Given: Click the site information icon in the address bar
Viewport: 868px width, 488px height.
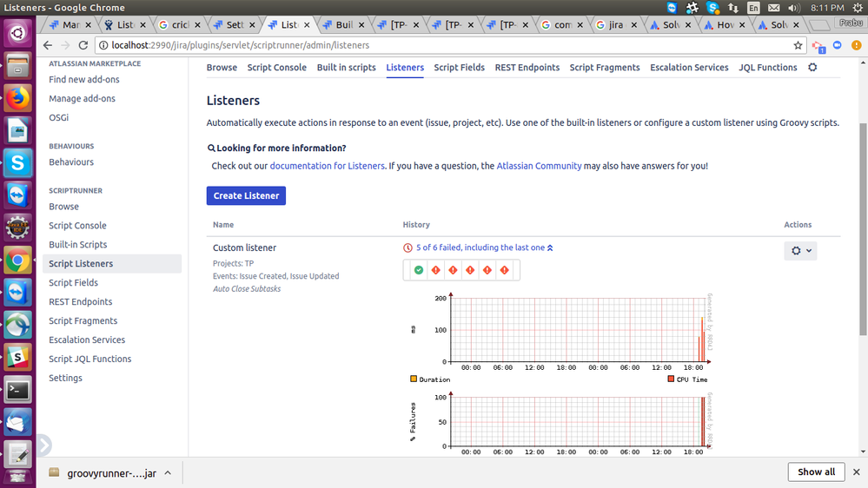Looking at the screenshot, I should 103,45.
